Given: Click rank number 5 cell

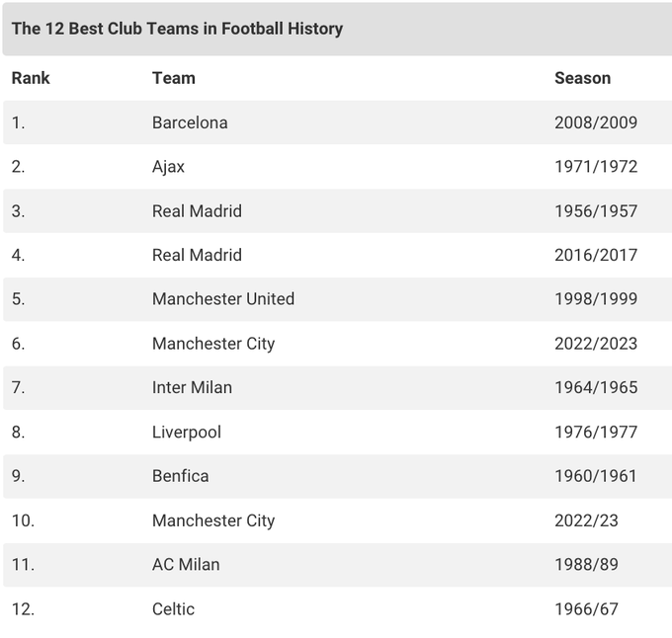Looking at the screenshot, I should [x=18, y=299].
